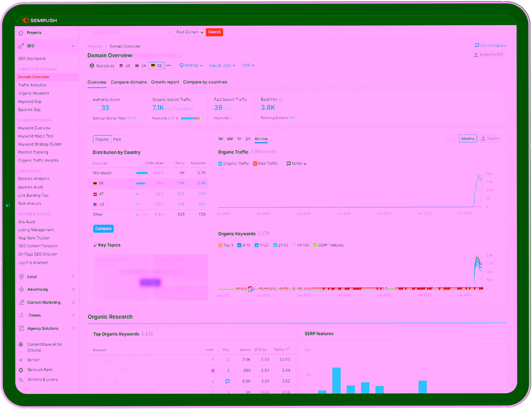Image resolution: width=532 pixels, height=409 pixels.
Task: Open the Root Domain dropdown
Action: click(x=190, y=32)
